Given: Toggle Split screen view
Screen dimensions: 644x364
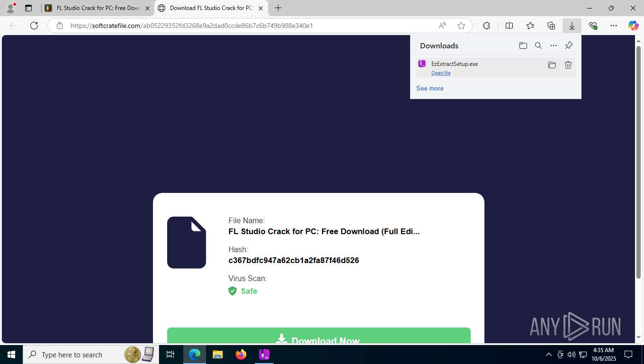Looking at the screenshot, I should [x=509, y=26].
